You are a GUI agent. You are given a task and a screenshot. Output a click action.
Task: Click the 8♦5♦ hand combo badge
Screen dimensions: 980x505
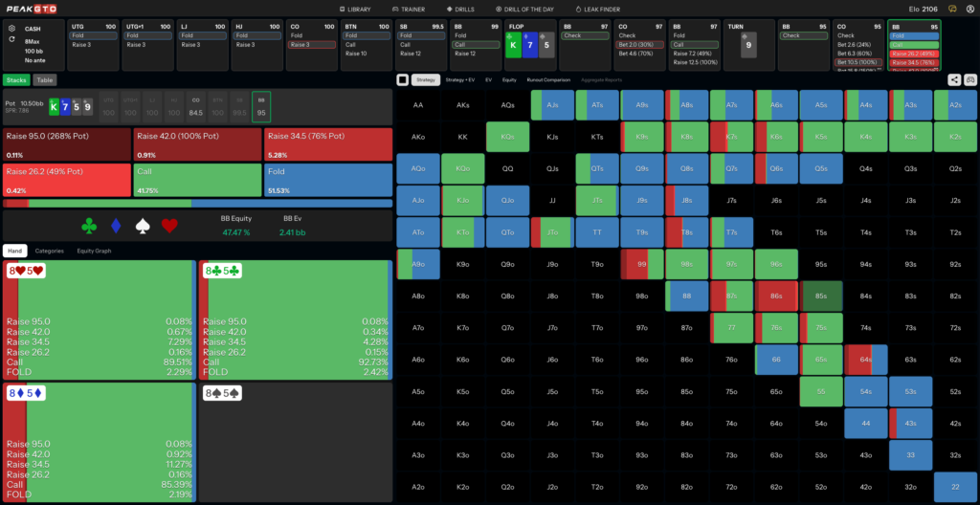pyautogui.click(x=25, y=393)
